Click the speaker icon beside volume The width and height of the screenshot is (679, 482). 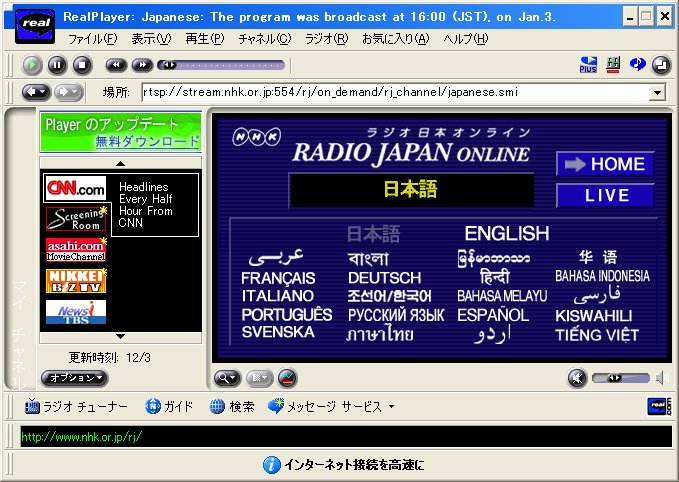click(660, 378)
